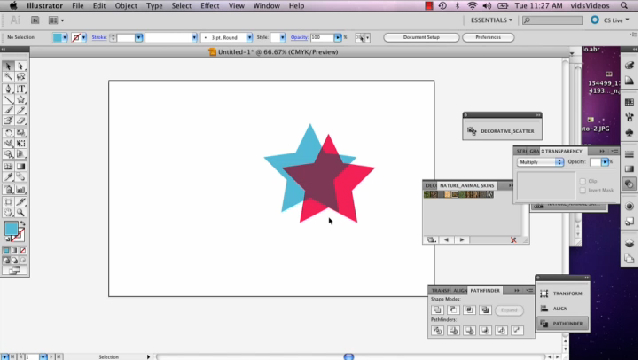
Task: Select the Type tool
Action: 21,88
